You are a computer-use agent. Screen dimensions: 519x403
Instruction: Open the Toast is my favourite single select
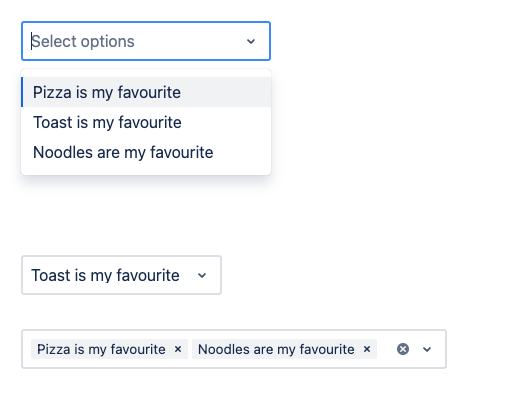(x=121, y=275)
